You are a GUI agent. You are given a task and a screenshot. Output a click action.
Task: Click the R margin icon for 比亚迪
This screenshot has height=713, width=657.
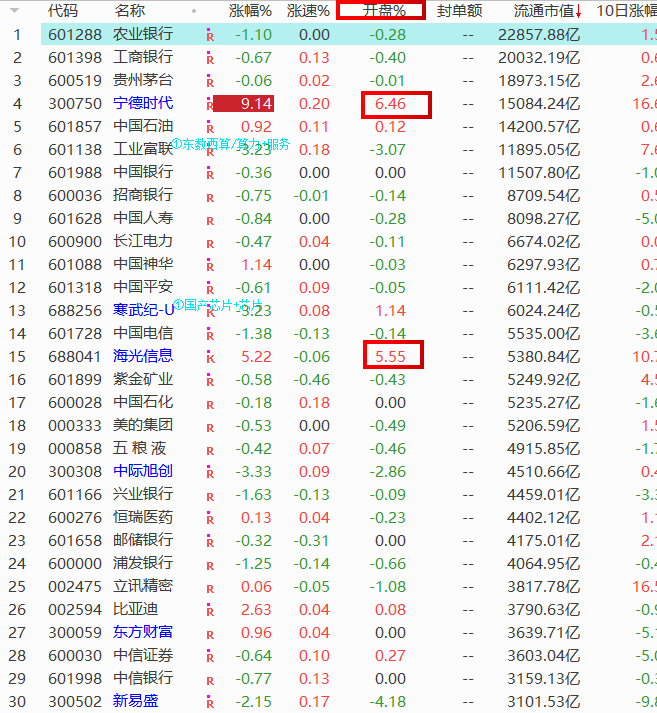(210, 610)
